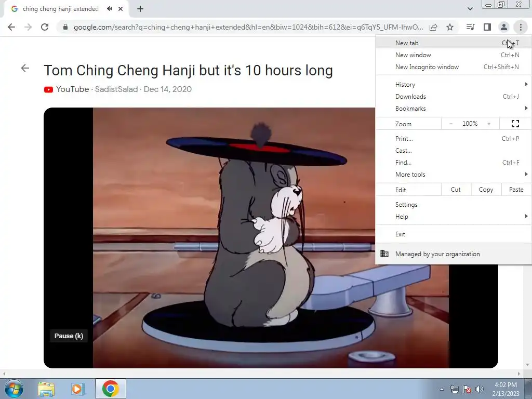Decrease zoom with the minus button
This screenshot has height=399, width=532.
click(451, 124)
